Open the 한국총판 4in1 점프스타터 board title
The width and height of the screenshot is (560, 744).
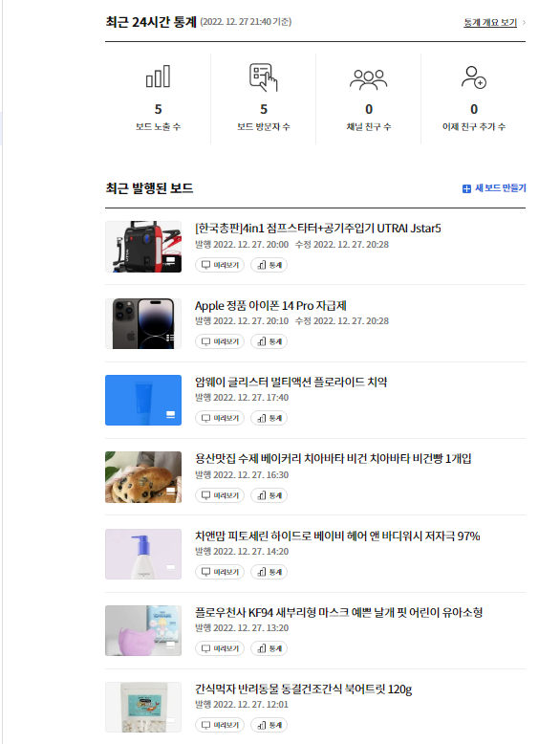point(317,229)
